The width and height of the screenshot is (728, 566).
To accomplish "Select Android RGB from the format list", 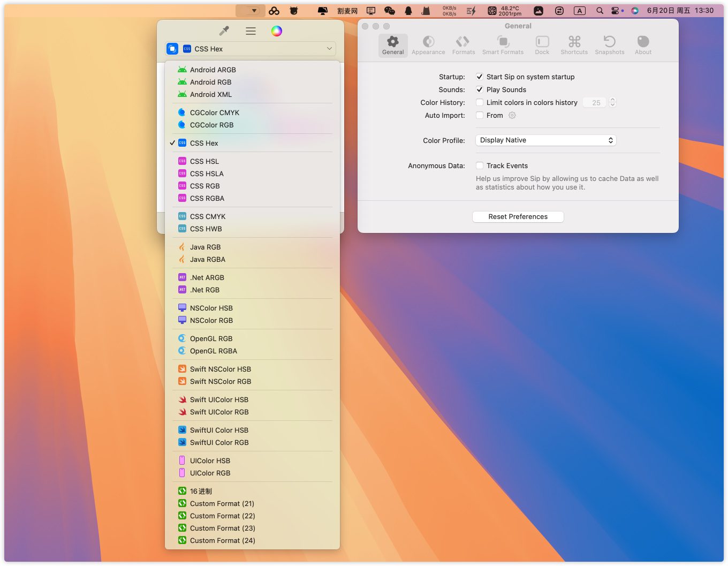I will (253, 82).
